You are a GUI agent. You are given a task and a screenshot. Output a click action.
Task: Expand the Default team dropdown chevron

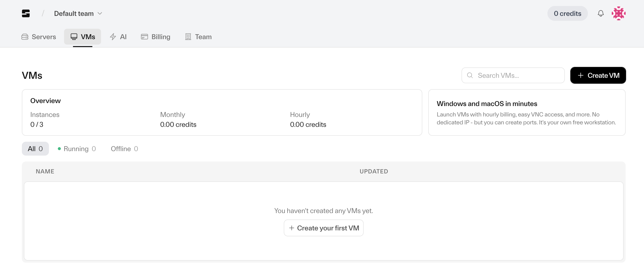(x=100, y=13)
